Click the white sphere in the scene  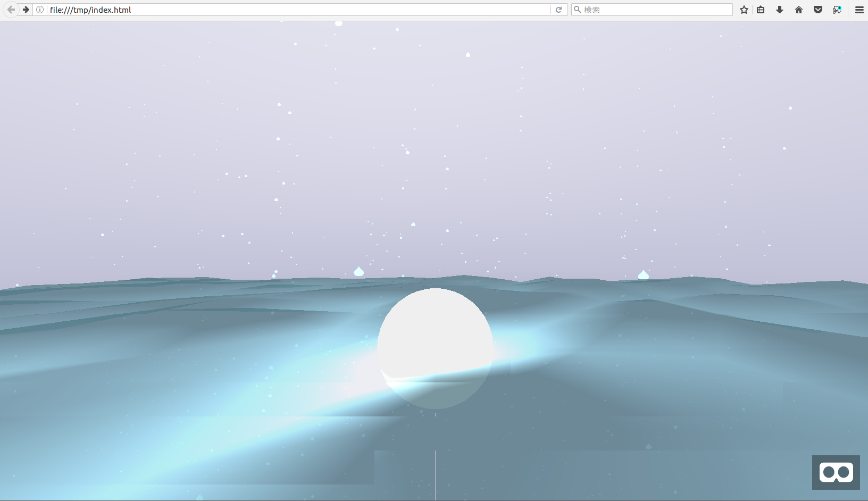pyautogui.click(x=435, y=348)
